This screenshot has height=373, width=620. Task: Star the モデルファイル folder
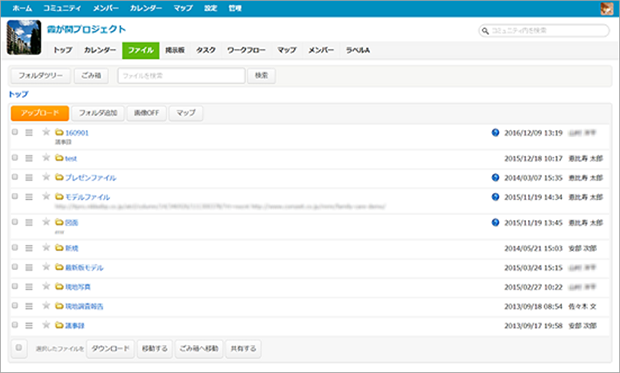[x=46, y=196]
